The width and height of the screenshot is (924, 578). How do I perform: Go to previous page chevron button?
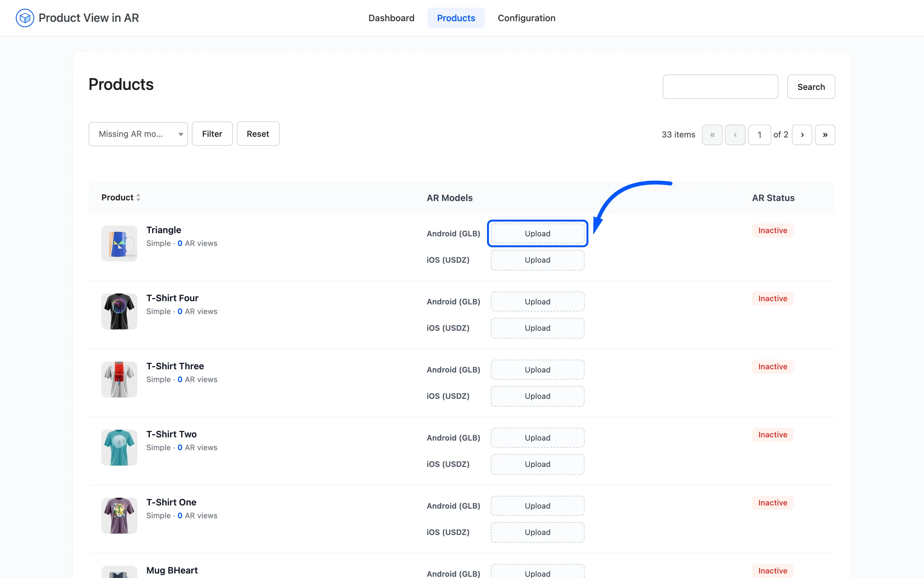[735, 135]
